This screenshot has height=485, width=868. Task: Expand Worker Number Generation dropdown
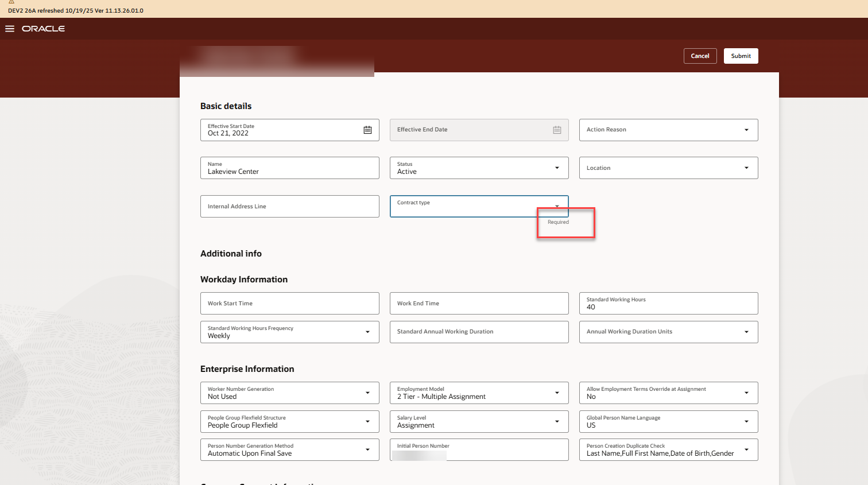coord(367,393)
